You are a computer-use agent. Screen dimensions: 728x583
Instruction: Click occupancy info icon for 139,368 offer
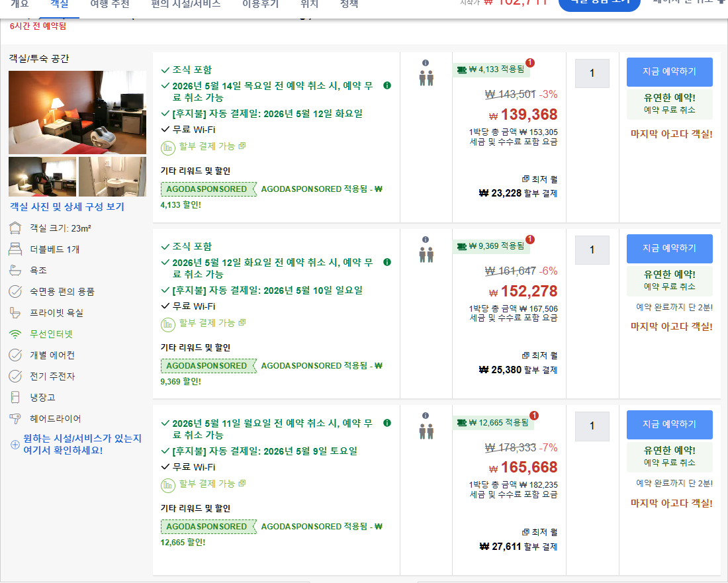[x=426, y=63]
